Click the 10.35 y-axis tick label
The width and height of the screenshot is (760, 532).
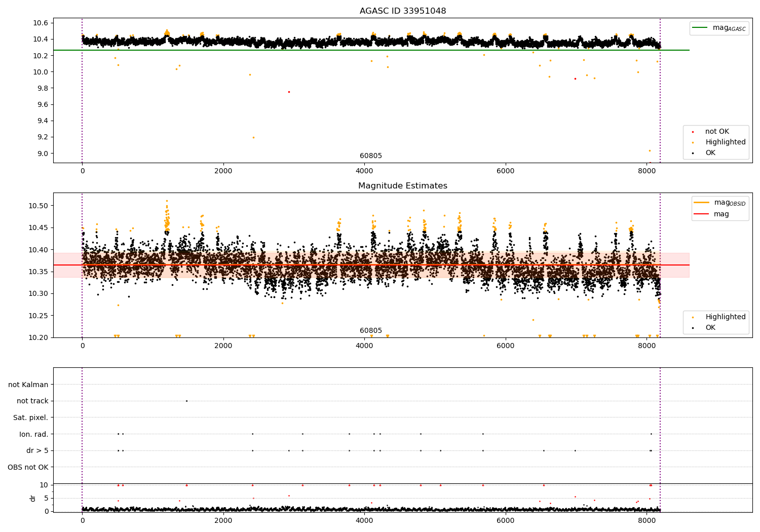(39, 272)
